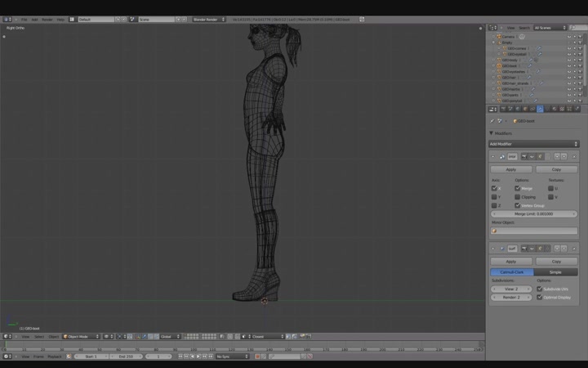This screenshot has height=368, width=588.
Task: Open the 3D viewport Select menu
Action: [39, 336]
